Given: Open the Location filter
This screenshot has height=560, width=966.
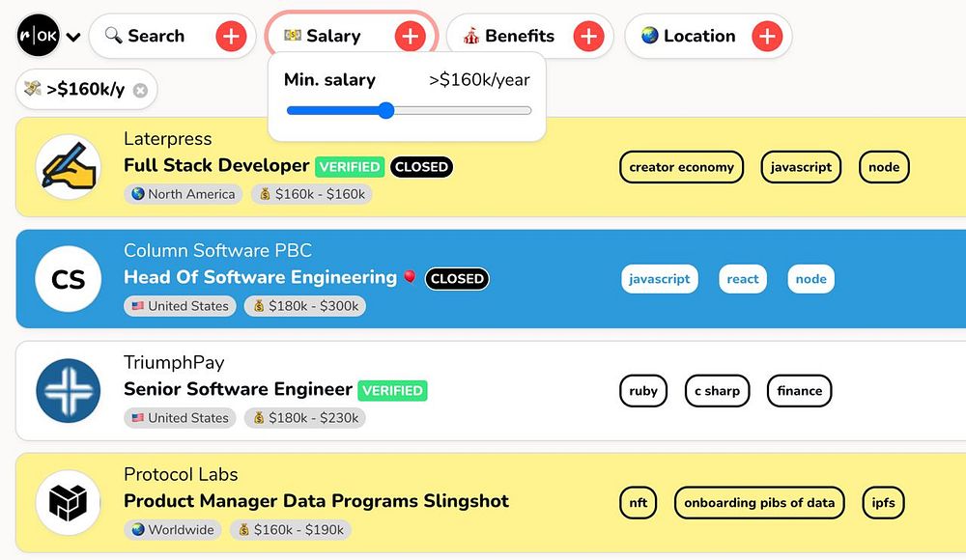Looking at the screenshot, I should point(708,36).
